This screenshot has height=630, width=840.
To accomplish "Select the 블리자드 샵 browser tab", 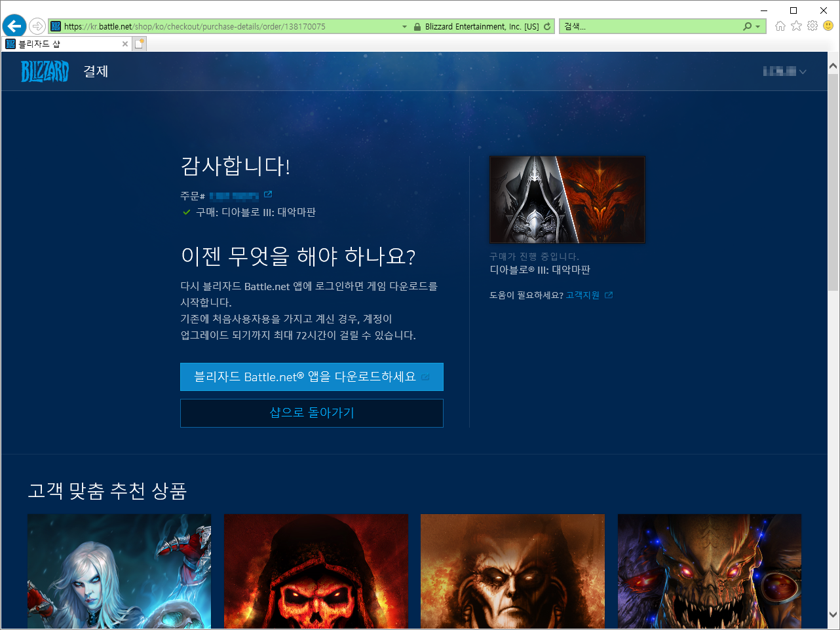I will (66, 44).
